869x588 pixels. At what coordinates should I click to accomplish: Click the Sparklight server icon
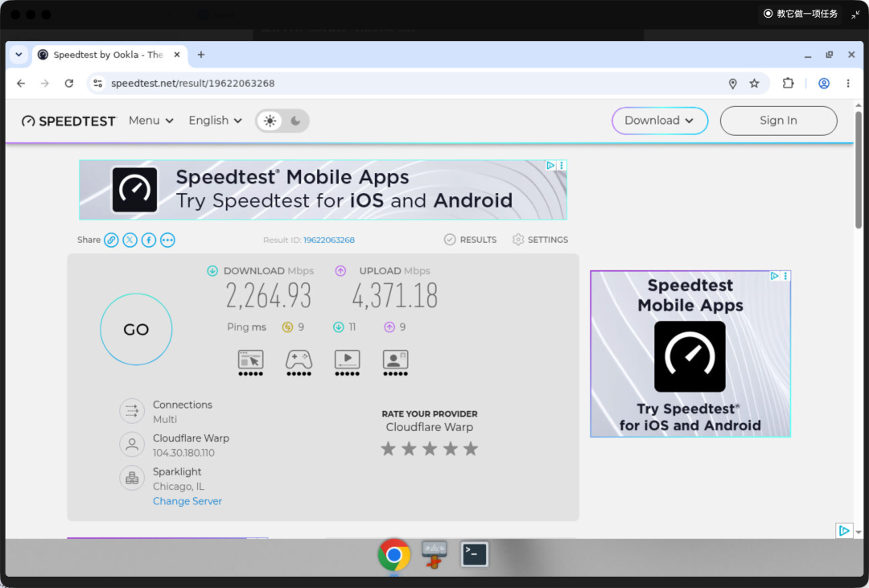(132, 478)
